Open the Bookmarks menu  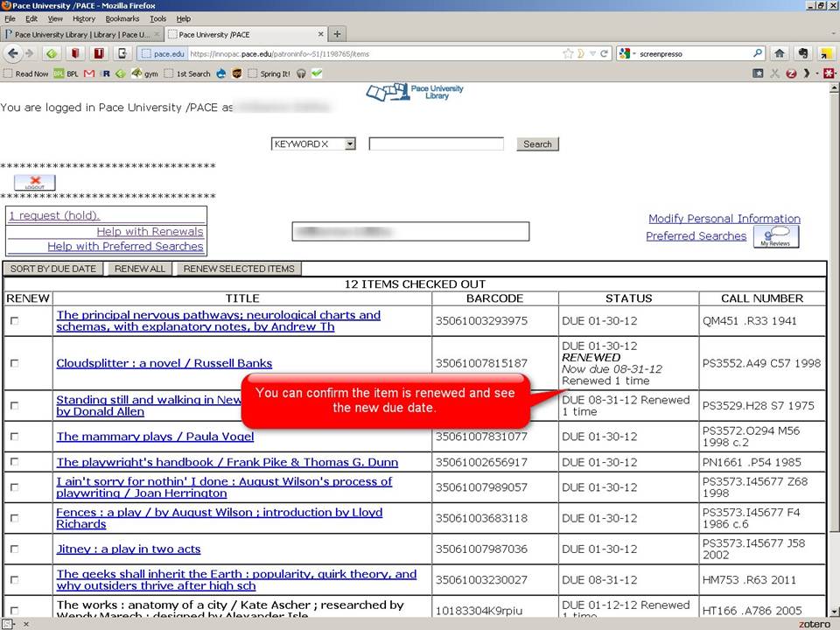pyautogui.click(x=122, y=18)
